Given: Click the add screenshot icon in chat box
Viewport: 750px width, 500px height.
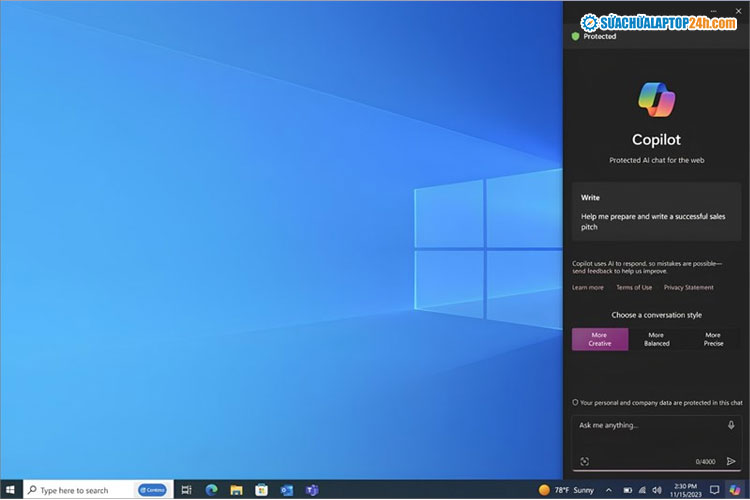Looking at the screenshot, I should click(x=584, y=461).
